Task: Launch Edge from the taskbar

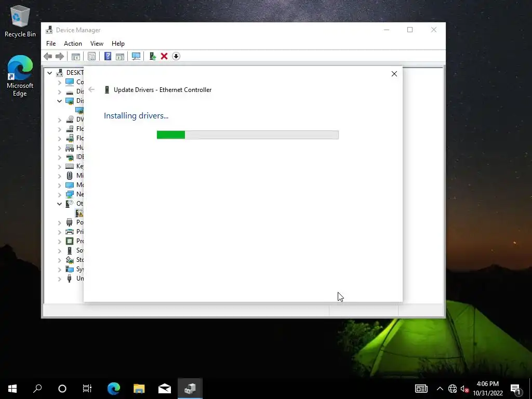Action: click(x=114, y=389)
